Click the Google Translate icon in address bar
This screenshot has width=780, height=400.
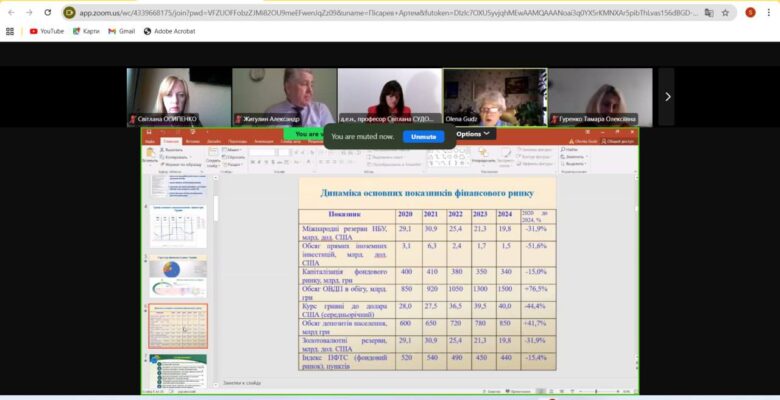pos(708,12)
